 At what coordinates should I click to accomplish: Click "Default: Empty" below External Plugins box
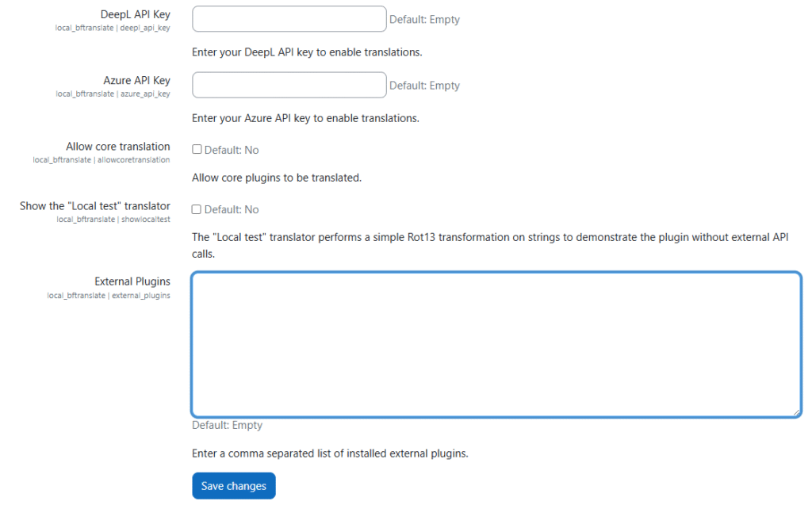(227, 425)
